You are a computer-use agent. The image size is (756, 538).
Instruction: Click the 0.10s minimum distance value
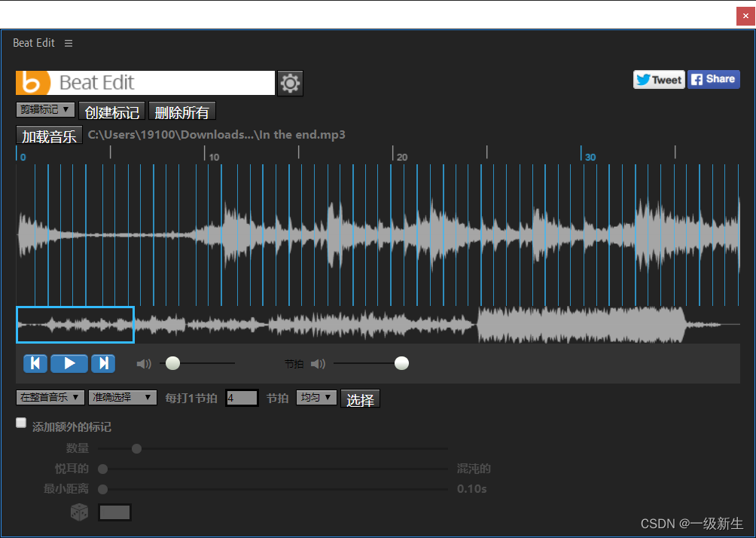(x=471, y=489)
